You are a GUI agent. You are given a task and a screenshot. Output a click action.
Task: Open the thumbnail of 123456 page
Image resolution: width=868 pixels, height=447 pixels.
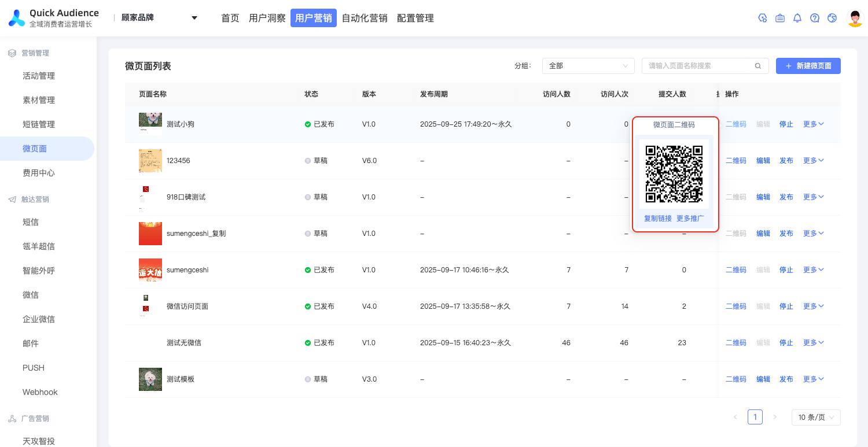(x=150, y=161)
